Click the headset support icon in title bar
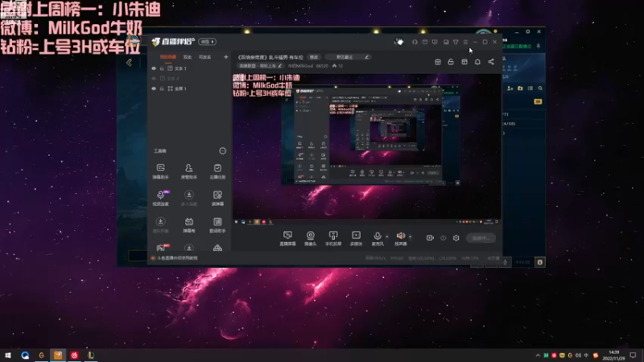The width and height of the screenshot is (644, 362). (415, 42)
